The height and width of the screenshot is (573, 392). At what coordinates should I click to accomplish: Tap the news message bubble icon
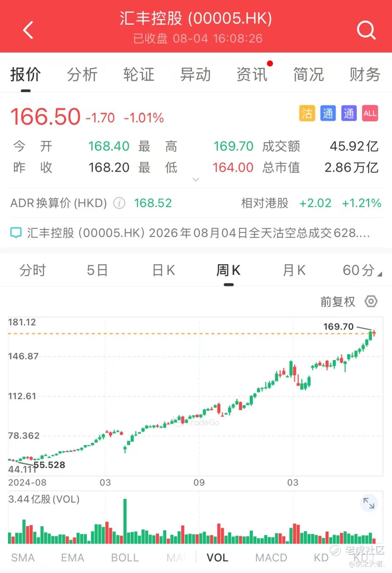coord(16,233)
